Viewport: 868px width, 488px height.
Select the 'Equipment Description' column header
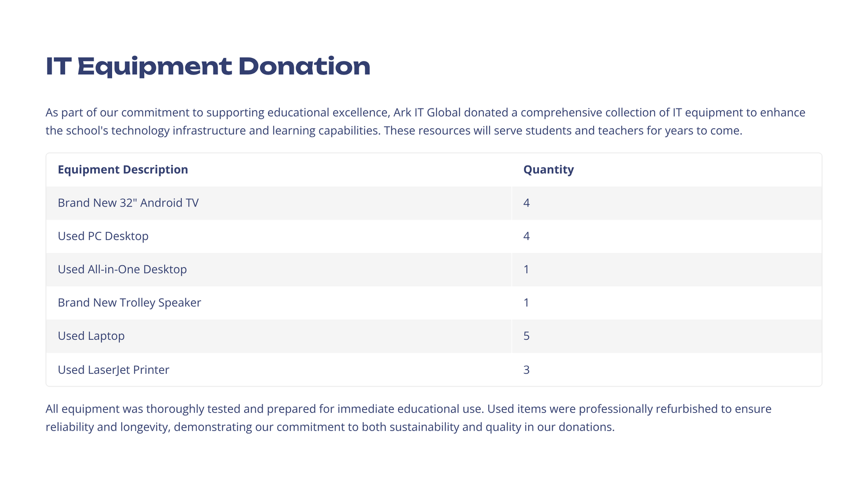(x=123, y=169)
